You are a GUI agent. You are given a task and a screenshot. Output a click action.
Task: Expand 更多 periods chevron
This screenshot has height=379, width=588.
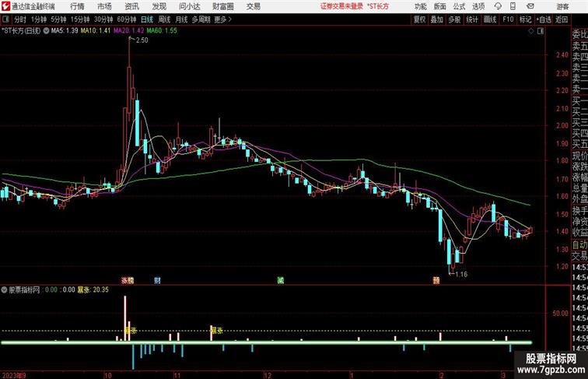tap(230, 19)
